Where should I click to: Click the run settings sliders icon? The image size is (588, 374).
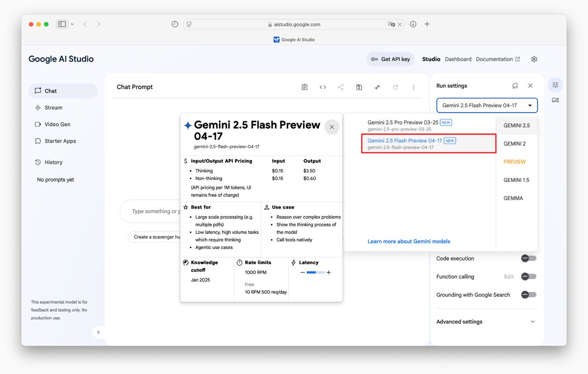[x=555, y=85]
